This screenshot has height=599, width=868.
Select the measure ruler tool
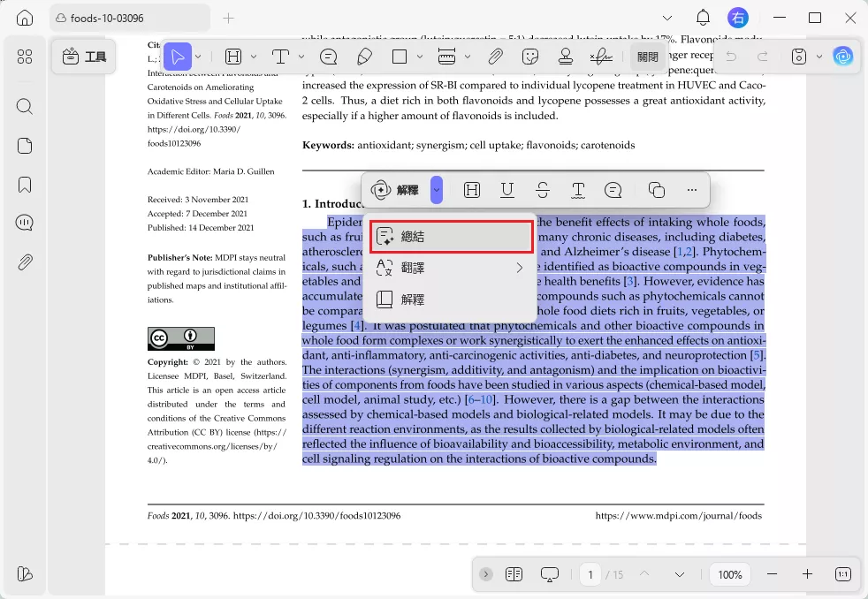(446, 57)
